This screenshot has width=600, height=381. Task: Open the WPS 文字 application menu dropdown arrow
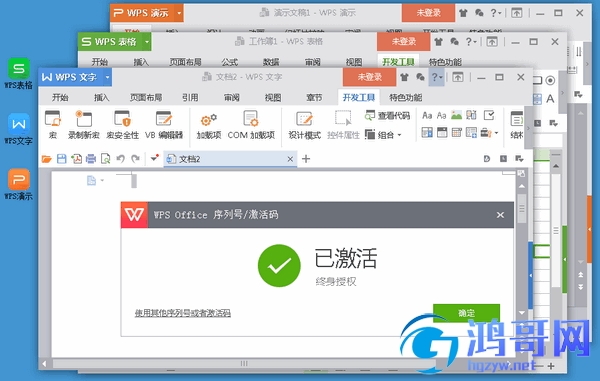point(108,77)
